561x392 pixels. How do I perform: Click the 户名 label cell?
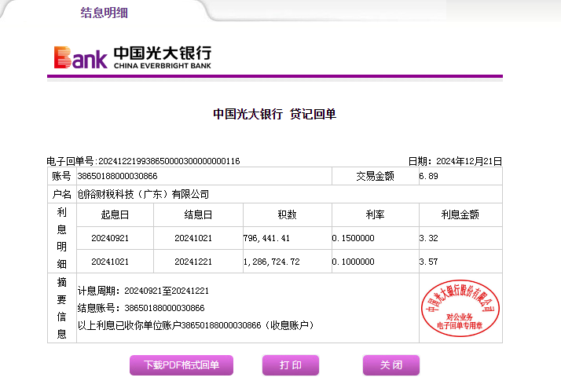(x=62, y=194)
